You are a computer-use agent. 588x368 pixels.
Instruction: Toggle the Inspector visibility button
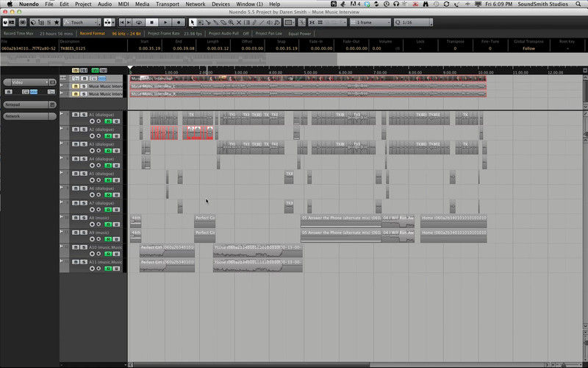click(x=12, y=23)
